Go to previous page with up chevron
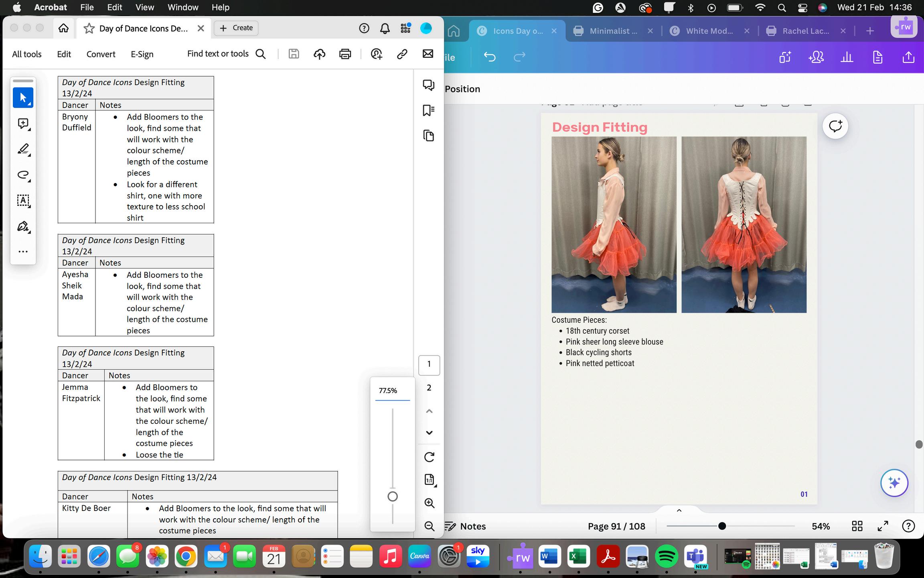 tap(429, 411)
